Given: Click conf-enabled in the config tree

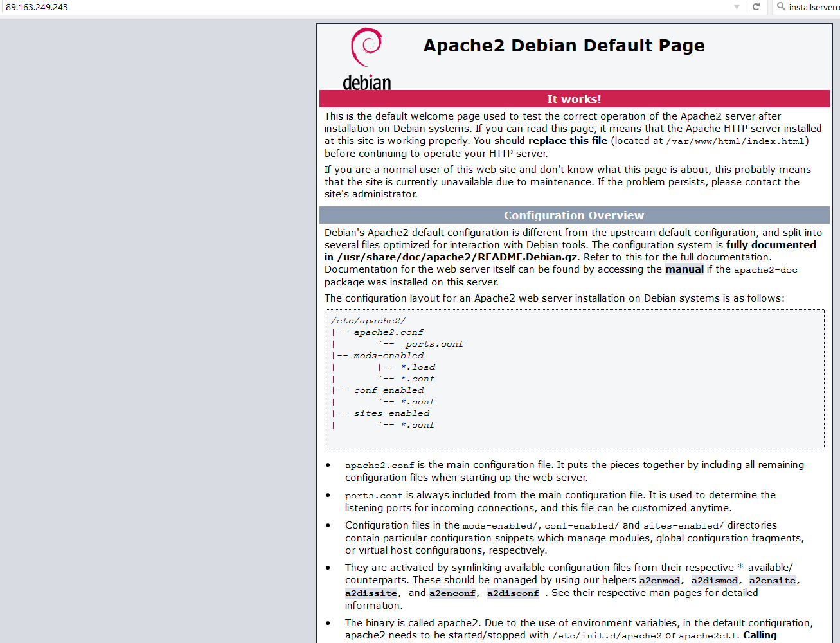Looking at the screenshot, I should pos(389,390).
